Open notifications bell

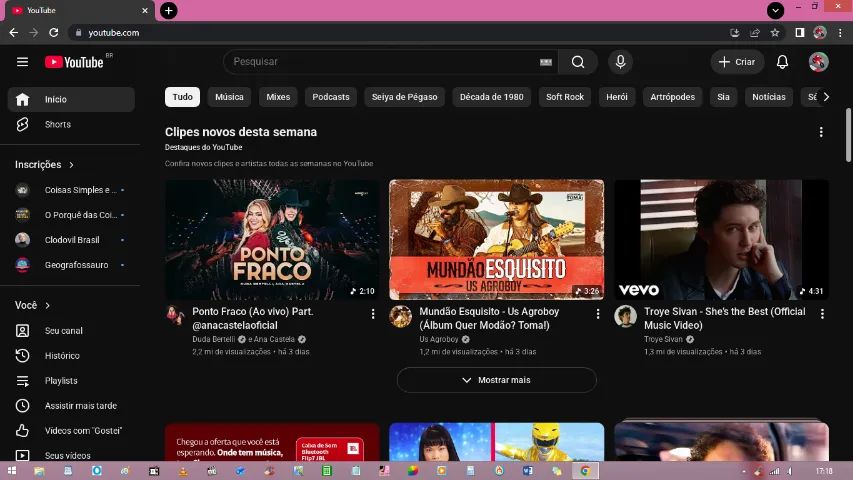(x=782, y=62)
